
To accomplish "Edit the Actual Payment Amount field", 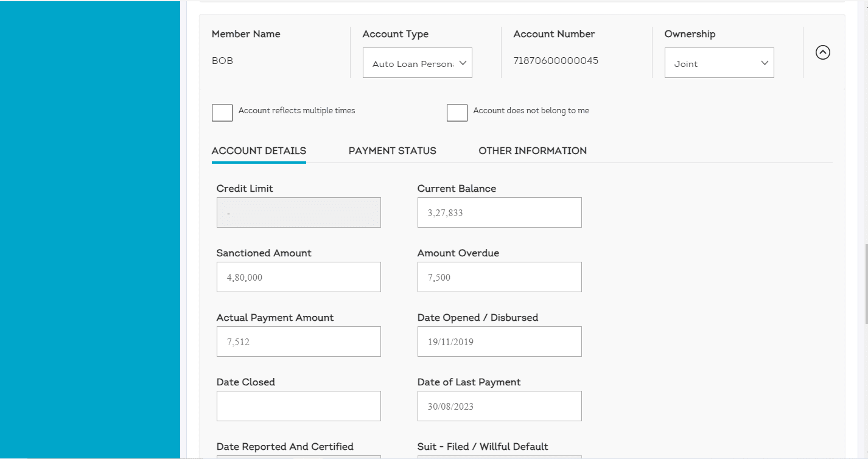I will click(299, 342).
